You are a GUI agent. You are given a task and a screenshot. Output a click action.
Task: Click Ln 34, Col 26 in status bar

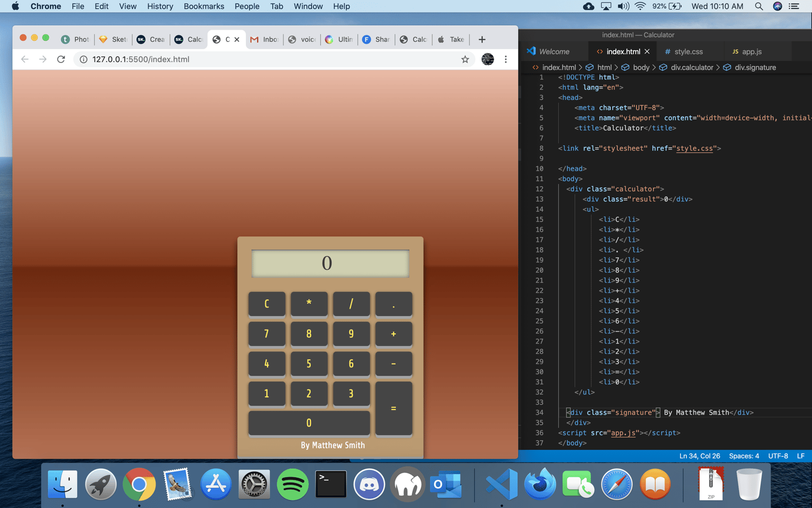tap(699, 456)
